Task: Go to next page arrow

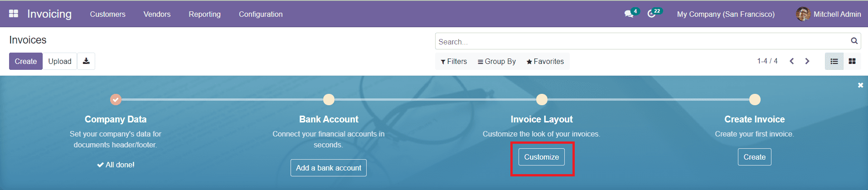Action: coord(807,61)
